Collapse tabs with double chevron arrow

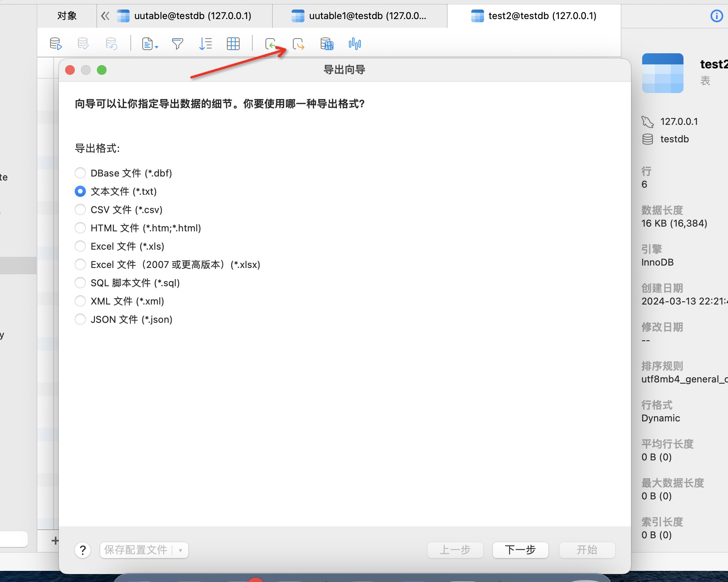[105, 16]
